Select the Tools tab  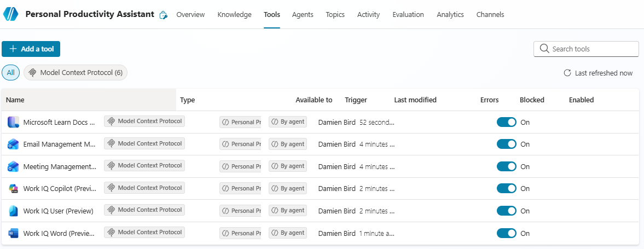click(272, 14)
